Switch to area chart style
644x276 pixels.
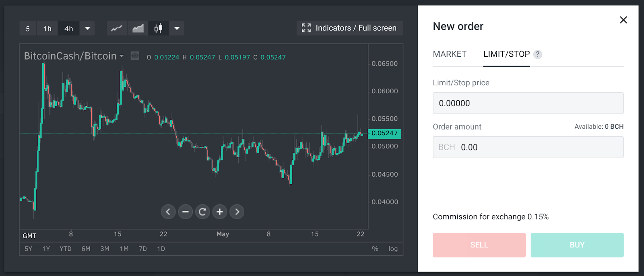pos(138,29)
